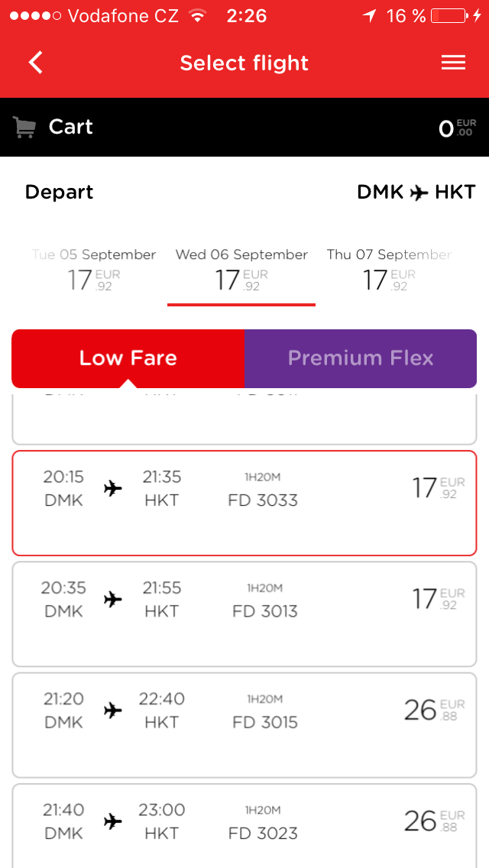Tap the battery icon in status bar
Screen dimensions: 489x868
pyautogui.click(x=449, y=16)
